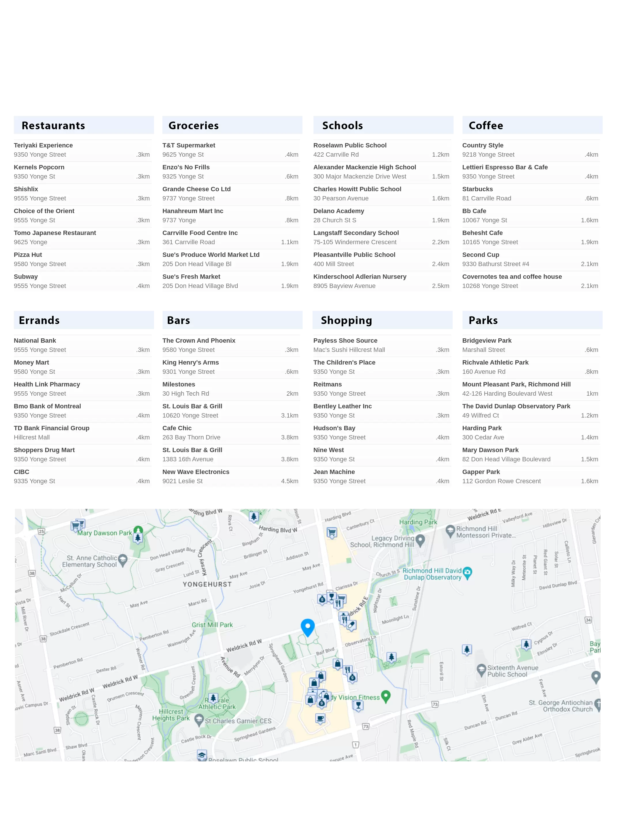
Task: Click the coffee cup marker on the map
Action: point(320,718)
